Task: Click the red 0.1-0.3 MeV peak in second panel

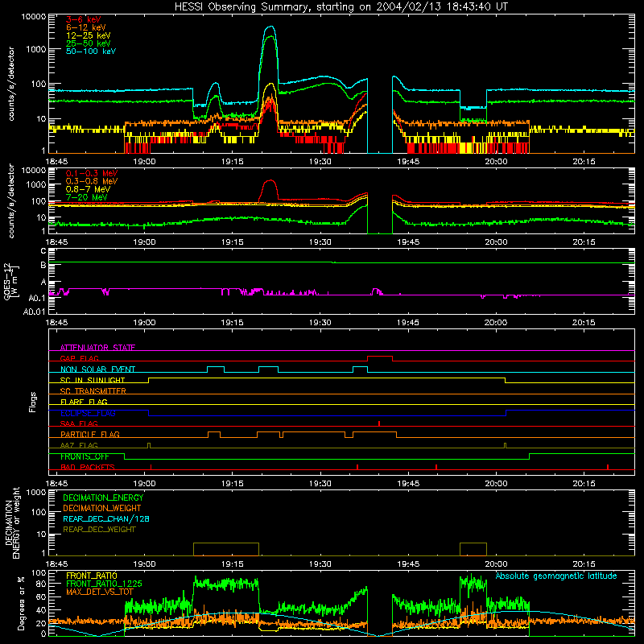Action: [x=270, y=180]
